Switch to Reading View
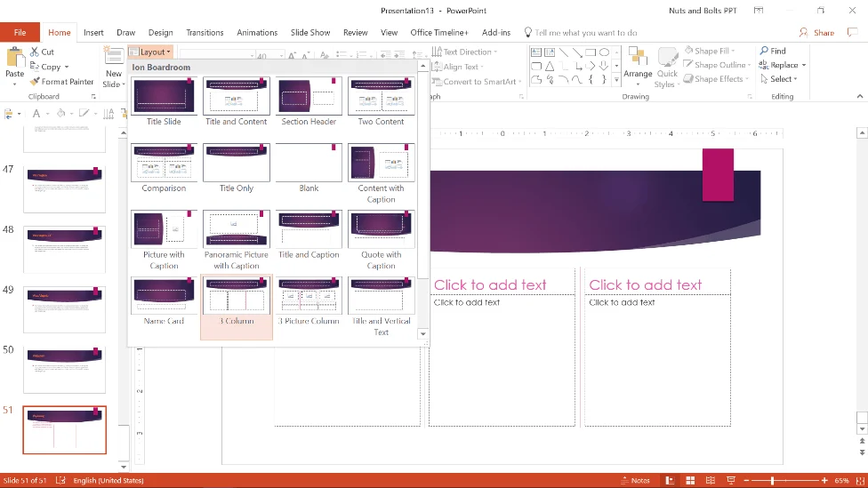The height and width of the screenshot is (488, 868). [711, 480]
